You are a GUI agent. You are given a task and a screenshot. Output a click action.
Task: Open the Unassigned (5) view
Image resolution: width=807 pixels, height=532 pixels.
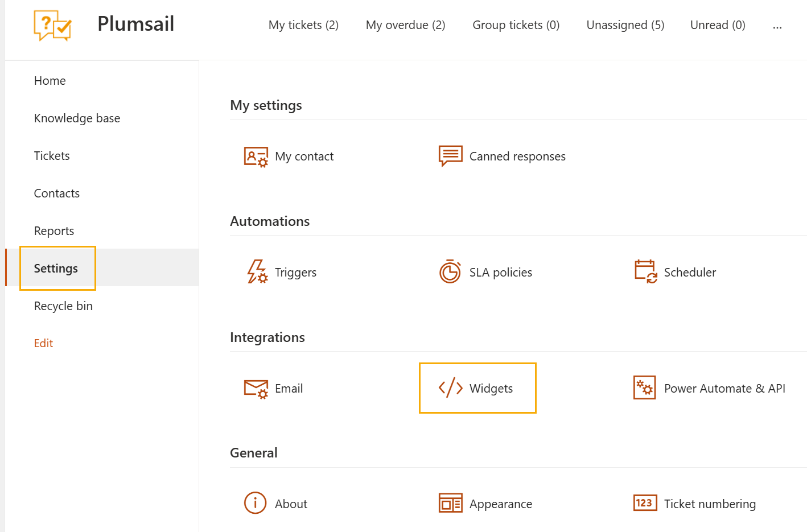pos(625,25)
